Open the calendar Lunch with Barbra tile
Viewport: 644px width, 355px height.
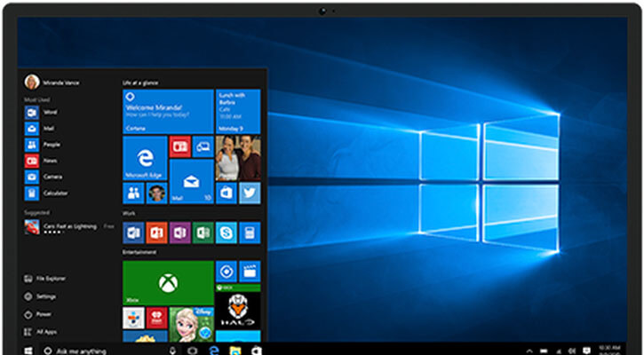point(237,111)
